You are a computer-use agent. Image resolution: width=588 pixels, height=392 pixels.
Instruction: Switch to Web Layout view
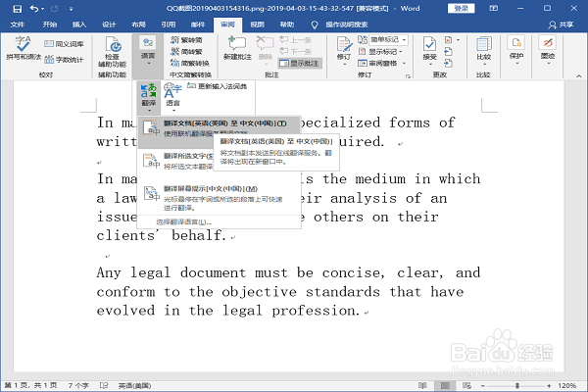click(466, 385)
